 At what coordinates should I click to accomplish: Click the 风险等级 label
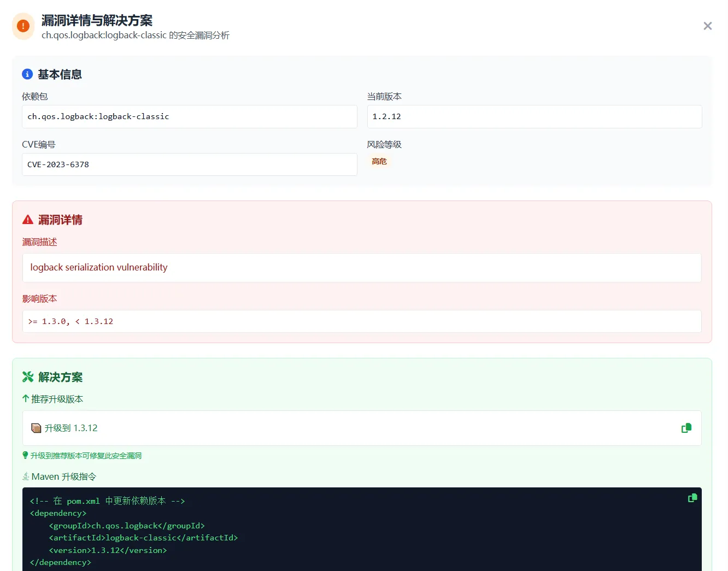(x=384, y=144)
